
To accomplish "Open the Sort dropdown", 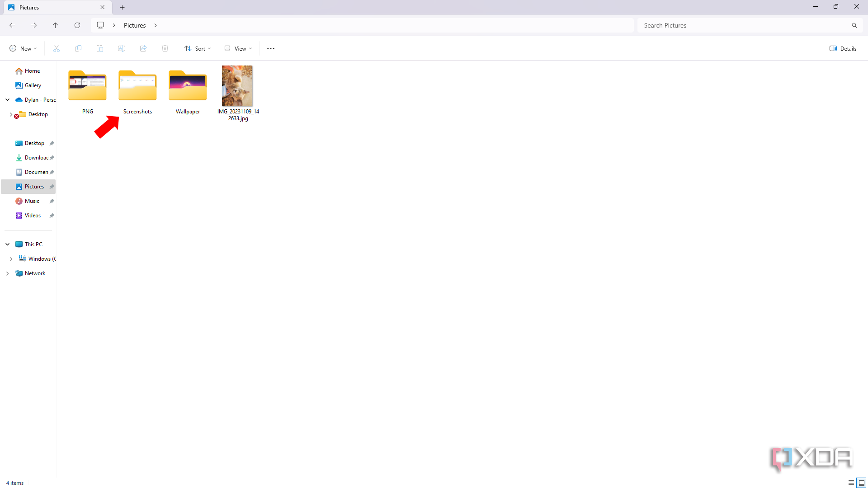I will pyautogui.click(x=197, y=48).
